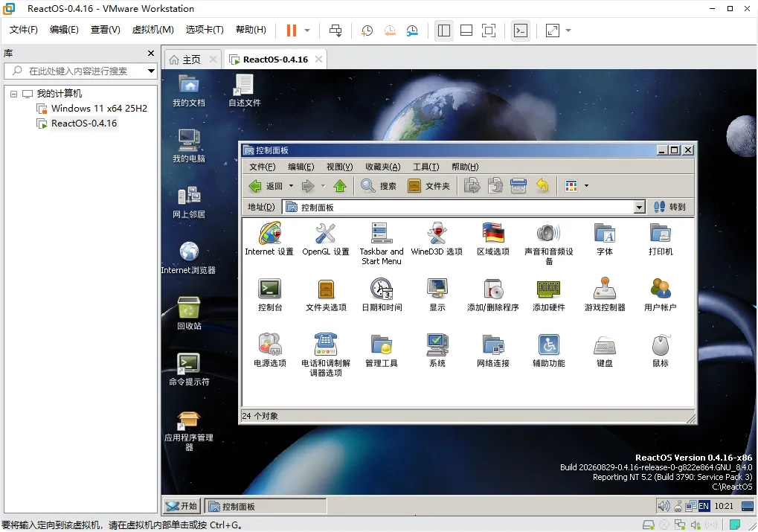Open 电源选项 applet
The image size is (758, 532).
(x=270, y=350)
